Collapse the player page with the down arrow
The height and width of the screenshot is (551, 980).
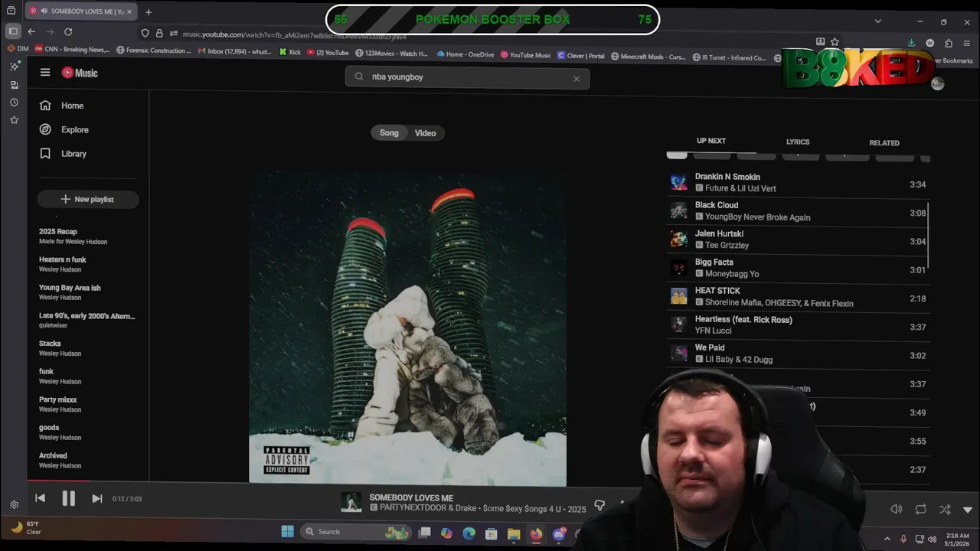click(967, 510)
